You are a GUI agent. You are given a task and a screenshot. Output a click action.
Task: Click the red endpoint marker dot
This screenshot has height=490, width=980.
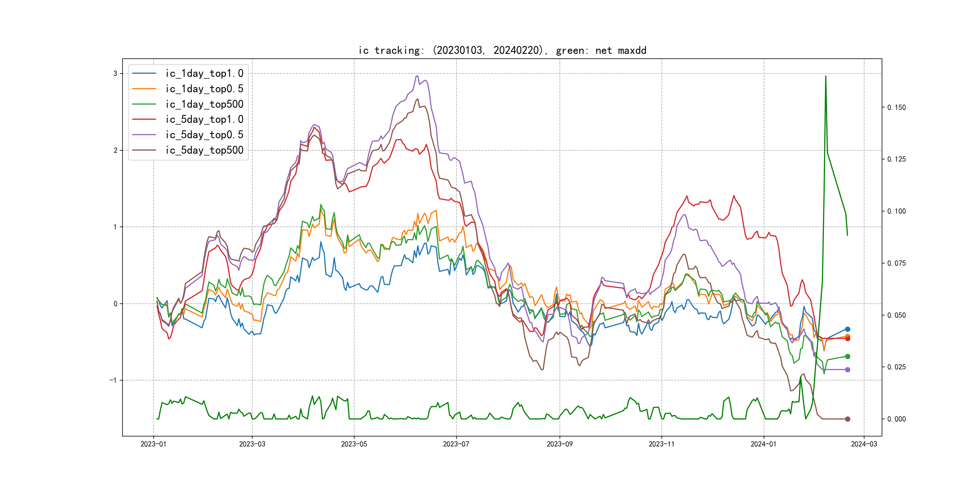[x=848, y=339]
